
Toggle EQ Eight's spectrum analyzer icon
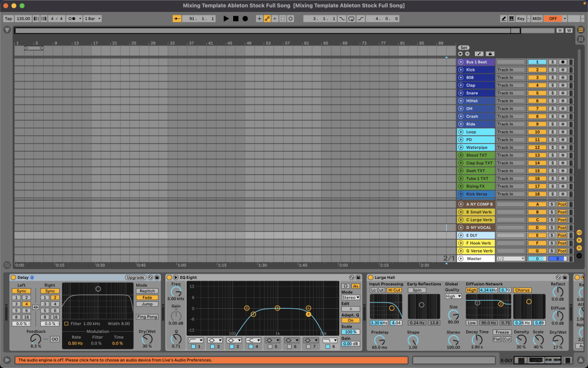(x=356, y=286)
